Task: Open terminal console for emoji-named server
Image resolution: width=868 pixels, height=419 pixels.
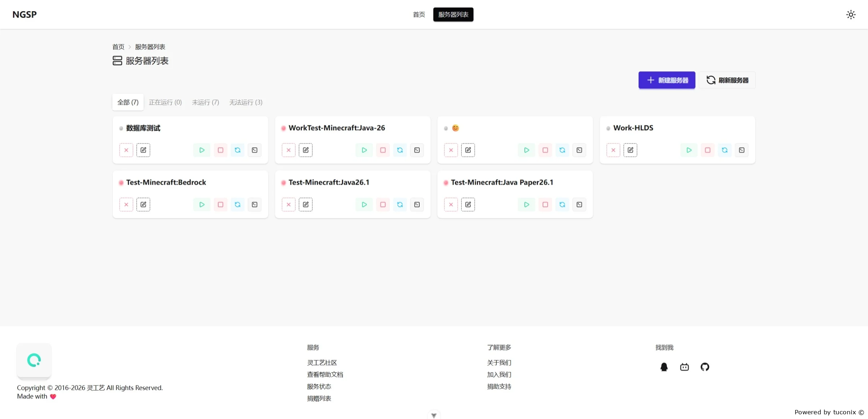Action: click(x=579, y=150)
